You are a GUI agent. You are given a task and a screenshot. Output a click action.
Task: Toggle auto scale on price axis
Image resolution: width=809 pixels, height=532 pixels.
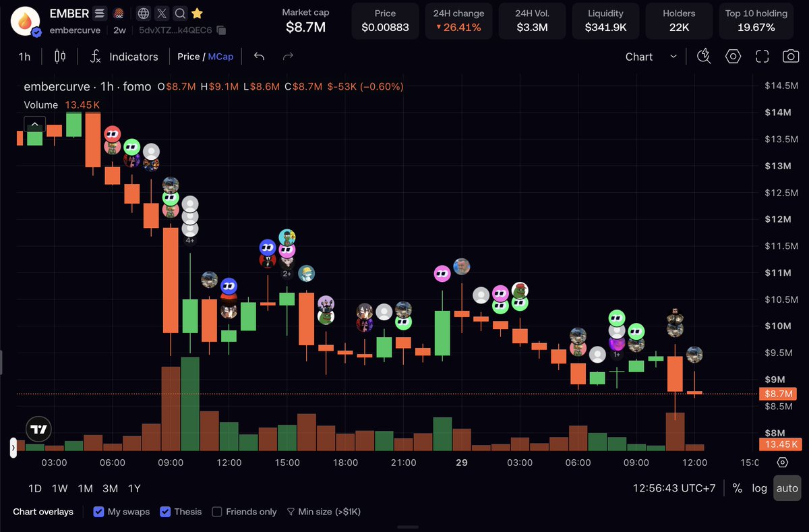pos(787,488)
